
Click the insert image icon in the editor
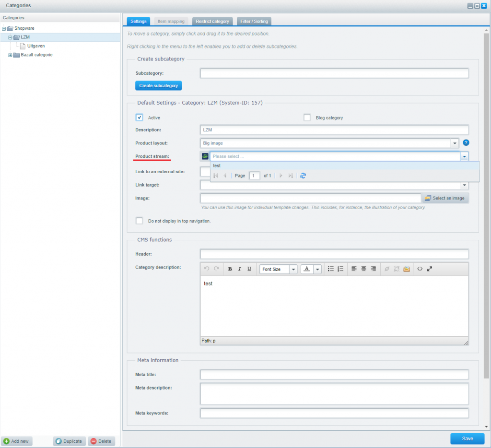[x=407, y=269]
